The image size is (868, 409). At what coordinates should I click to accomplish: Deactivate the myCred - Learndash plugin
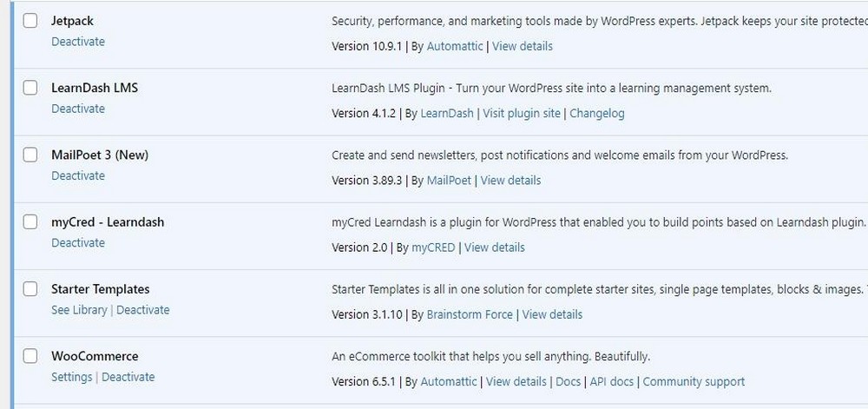pos(78,242)
